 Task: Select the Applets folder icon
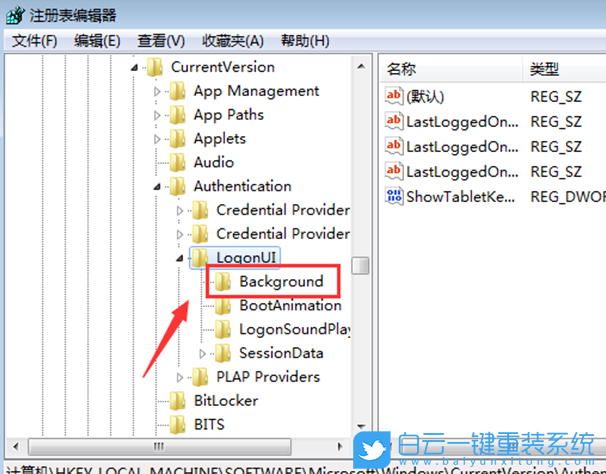coord(178,139)
